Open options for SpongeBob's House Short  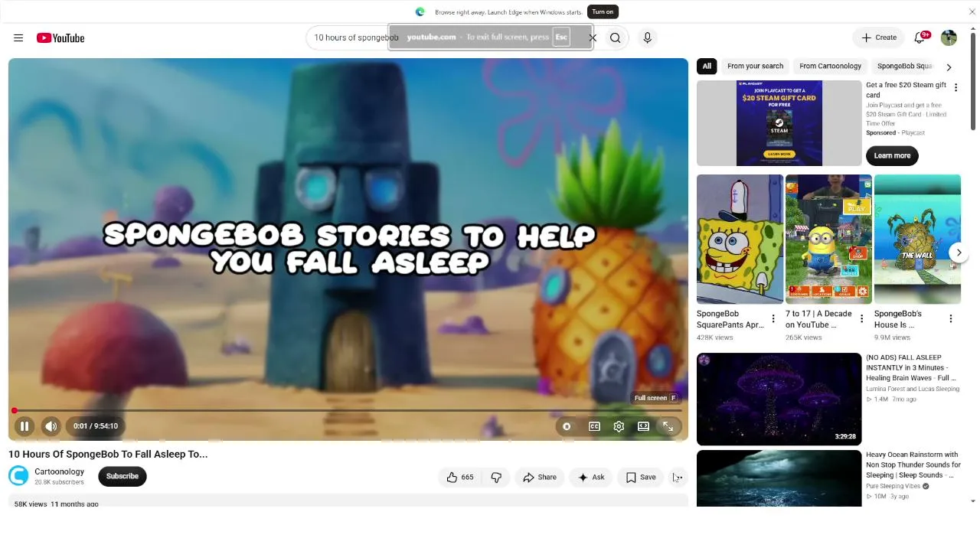[951, 318]
